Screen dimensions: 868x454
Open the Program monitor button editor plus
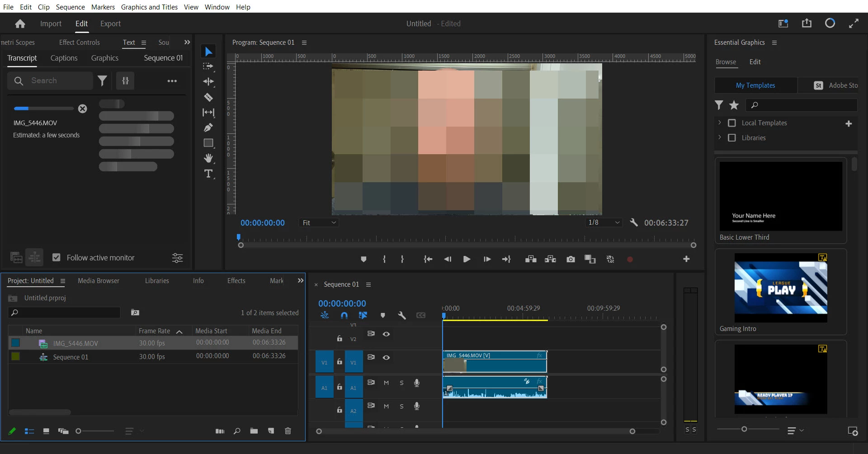(686, 259)
